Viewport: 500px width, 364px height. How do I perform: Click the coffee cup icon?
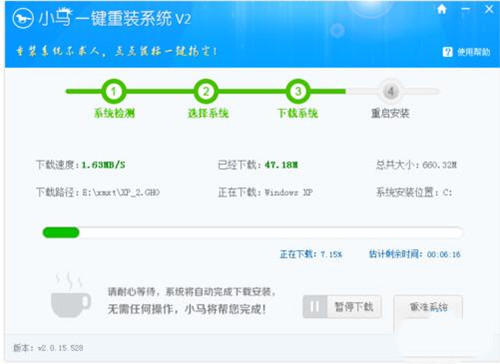(x=70, y=295)
